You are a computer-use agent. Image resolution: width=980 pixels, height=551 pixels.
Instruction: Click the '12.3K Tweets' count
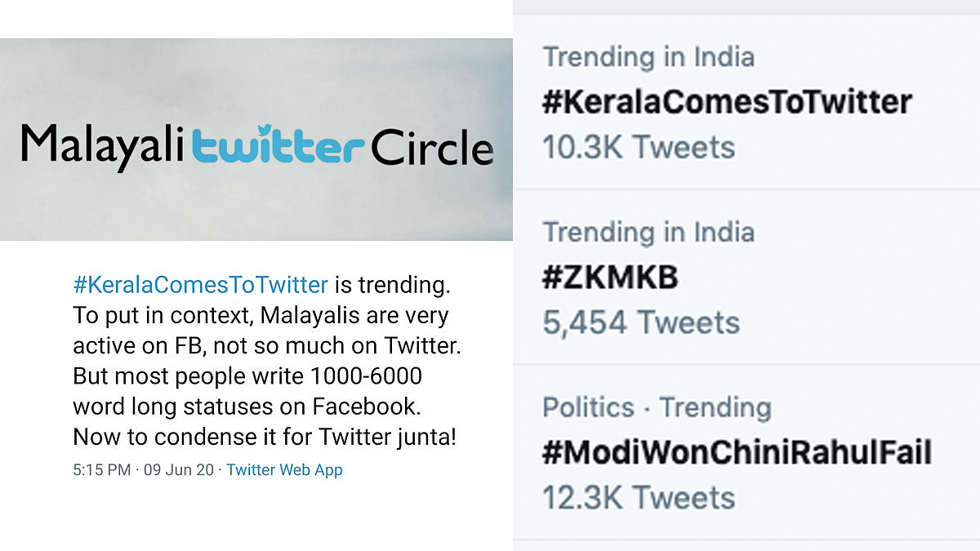639,498
